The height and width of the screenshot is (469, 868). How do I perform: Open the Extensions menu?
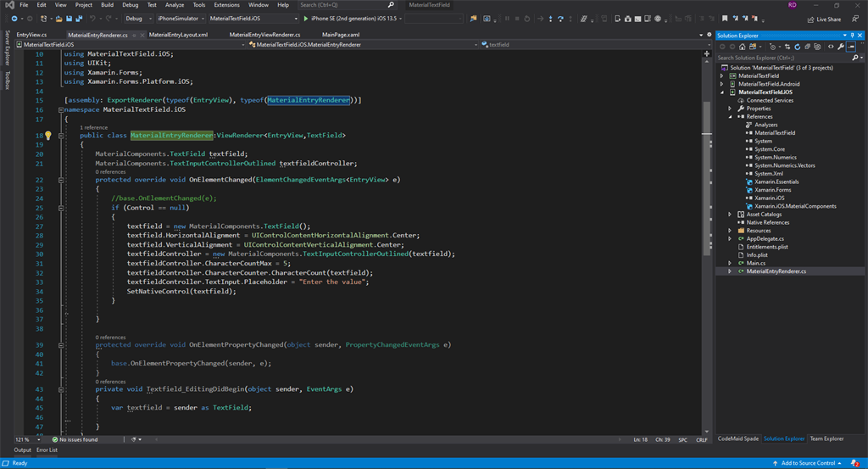(x=226, y=5)
